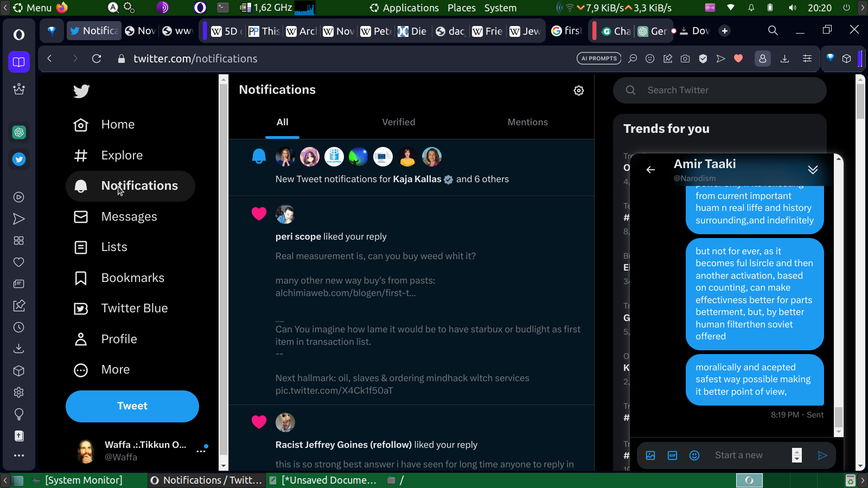Viewport: 868px width, 488px height.
Task: Click the Twitter bird logo
Action: [81, 91]
